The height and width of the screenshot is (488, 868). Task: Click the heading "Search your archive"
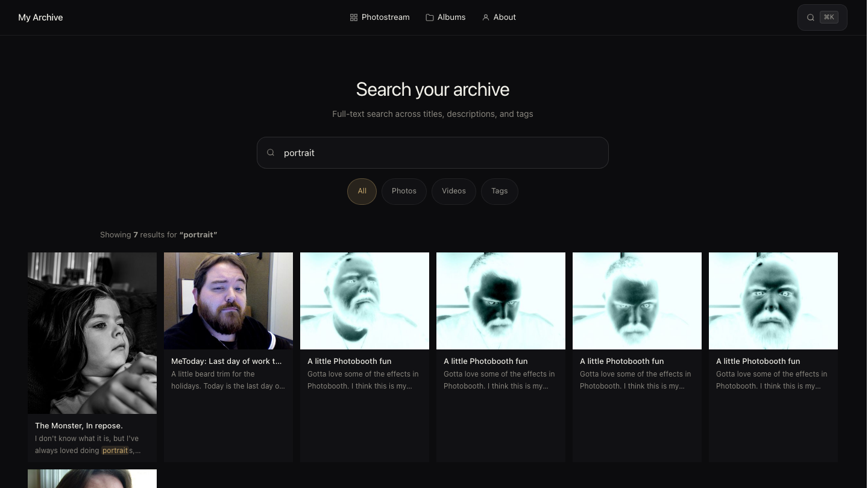pyautogui.click(x=433, y=90)
